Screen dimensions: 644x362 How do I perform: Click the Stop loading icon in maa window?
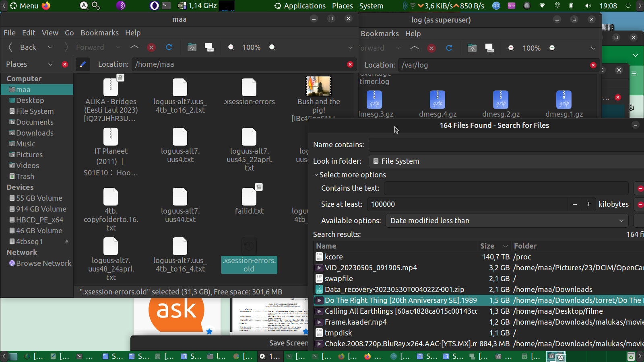pos(151,47)
